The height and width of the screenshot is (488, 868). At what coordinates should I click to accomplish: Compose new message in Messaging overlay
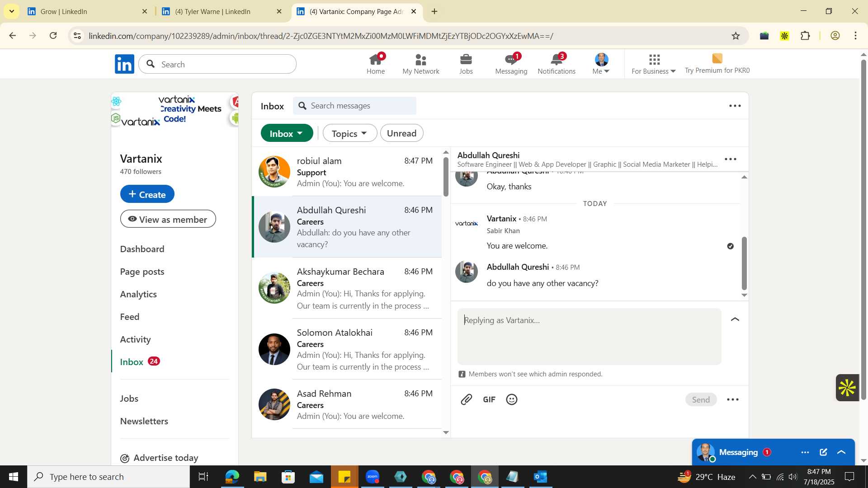point(823,452)
